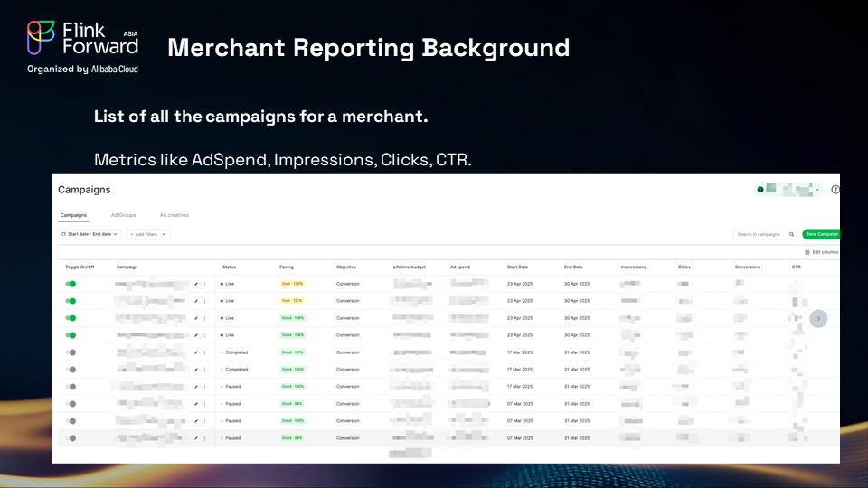
Task: Click the Edit columns table icon
Action: coord(807,252)
